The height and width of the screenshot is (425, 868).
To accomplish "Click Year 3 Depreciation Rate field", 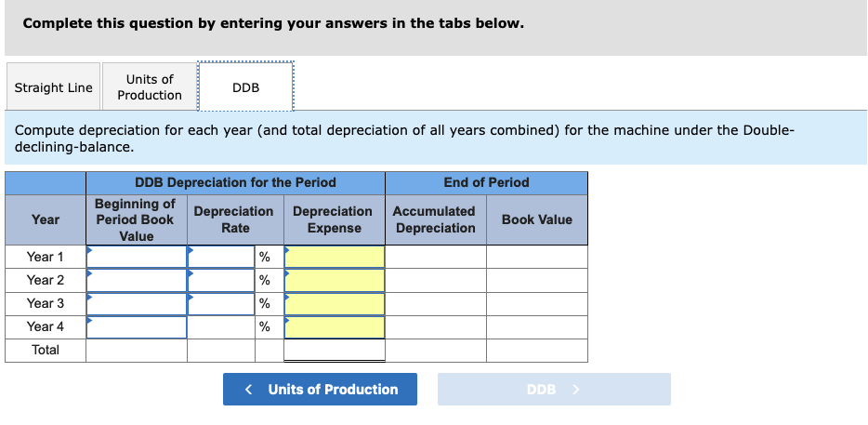I will coord(221,303).
